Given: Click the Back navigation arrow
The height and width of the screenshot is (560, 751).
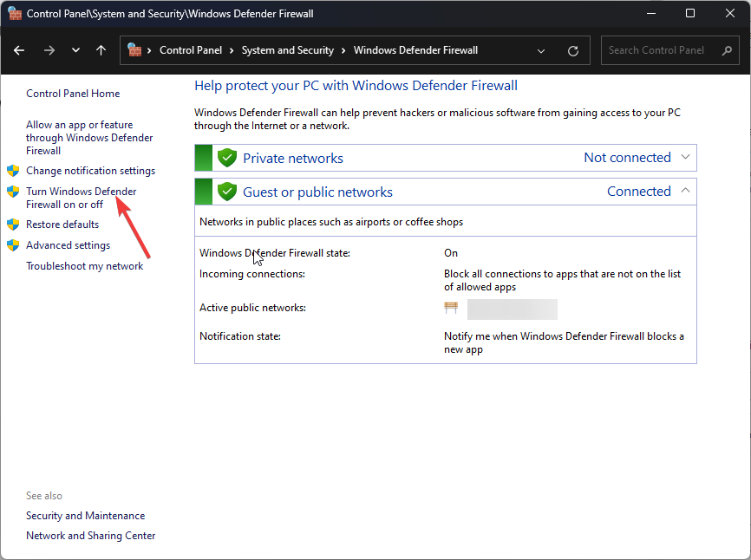Looking at the screenshot, I should 19,50.
